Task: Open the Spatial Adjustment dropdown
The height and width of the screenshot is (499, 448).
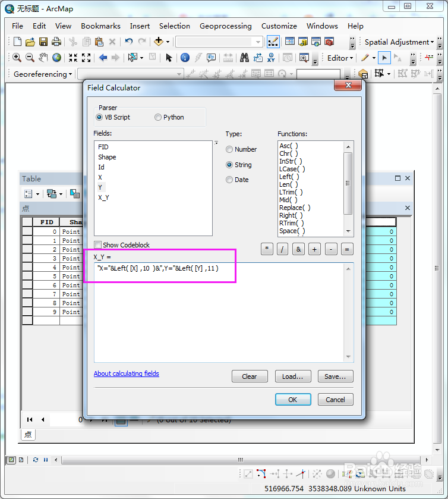Action: (x=399, y=42)
